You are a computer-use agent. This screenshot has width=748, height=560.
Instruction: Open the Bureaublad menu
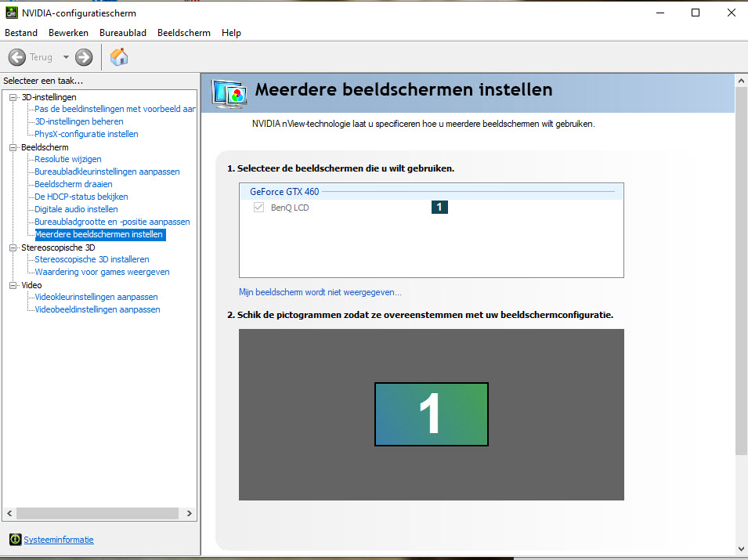click(x=123, y=32)
